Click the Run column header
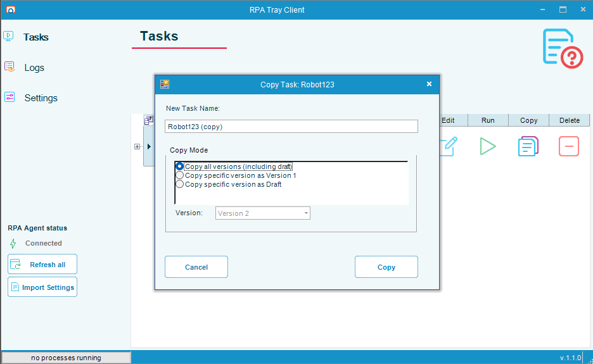 488,120
